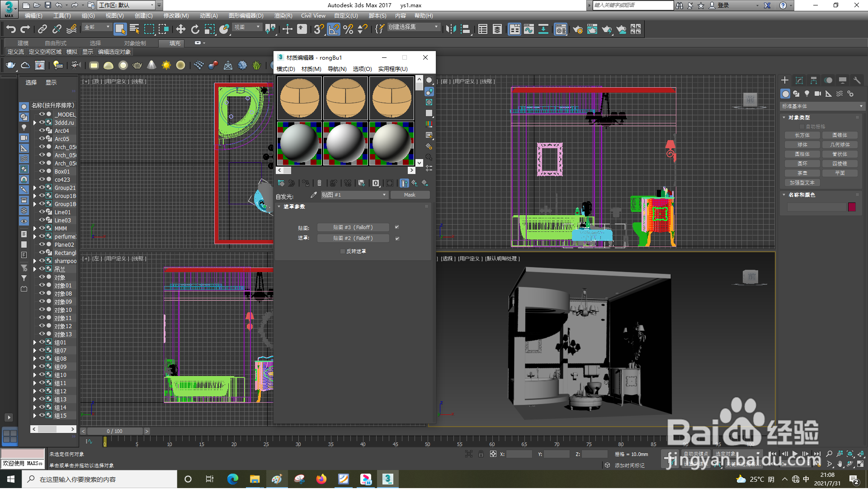Click the object color swatch
Viewport: 868px width, 489px height.
pyautogui.click(x=852, y=207)
